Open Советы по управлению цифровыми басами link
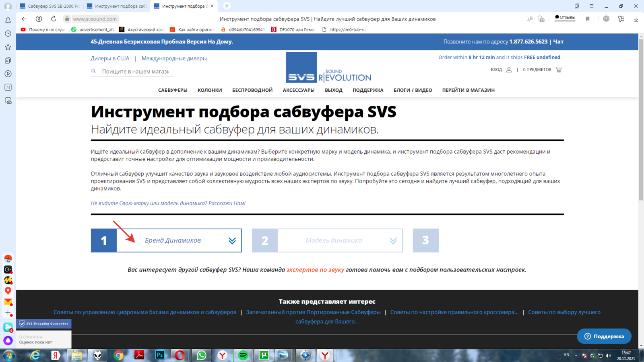This screenshot has height=362, width=644. [145, 312]
